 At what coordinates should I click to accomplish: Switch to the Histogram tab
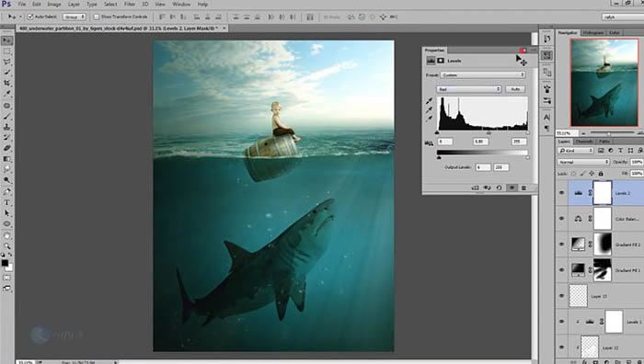[x=593, y=32]
